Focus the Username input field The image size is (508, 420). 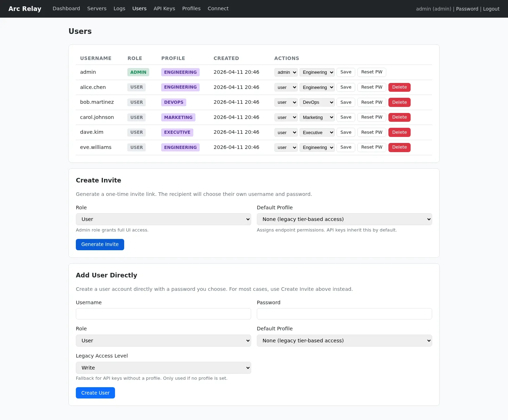pos(163,314)
